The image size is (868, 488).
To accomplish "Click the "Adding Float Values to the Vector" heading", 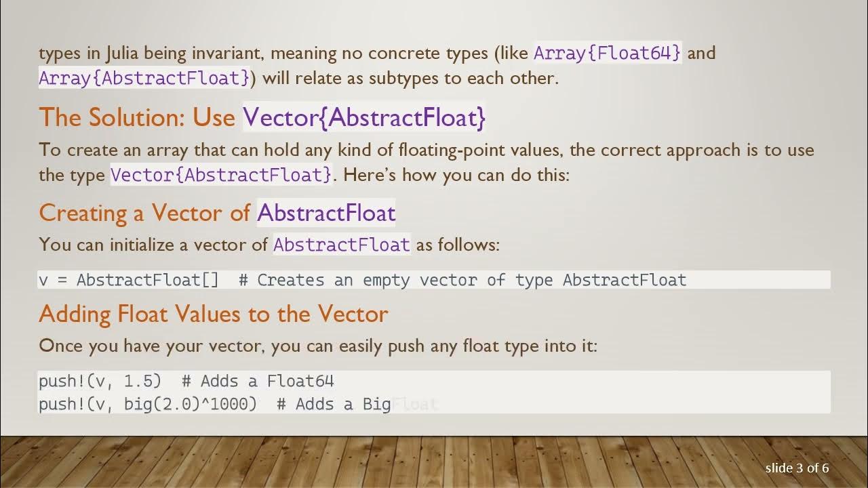I will (214, 314).
